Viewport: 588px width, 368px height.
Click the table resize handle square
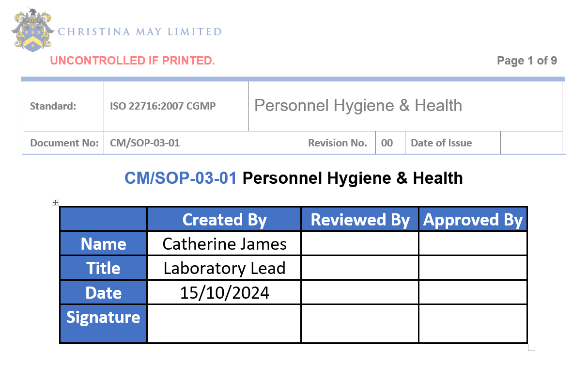coord(531,347)
